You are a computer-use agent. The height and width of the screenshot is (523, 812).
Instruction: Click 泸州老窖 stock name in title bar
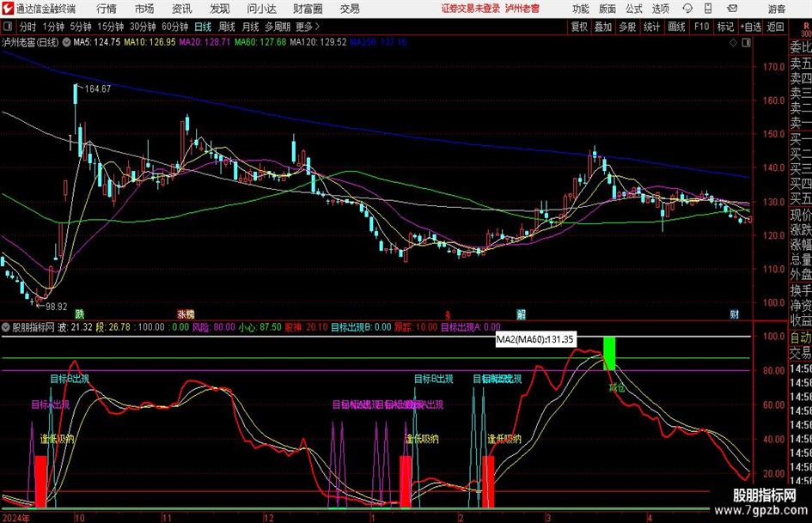[x=522, y=9]
